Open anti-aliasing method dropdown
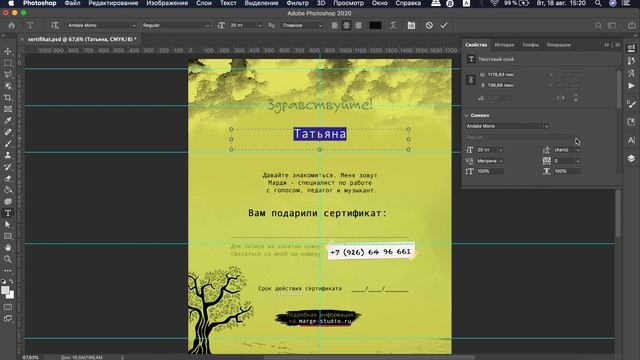Viewport: 640px width, 360px height. pyautogui.click(x=302, y=25)
